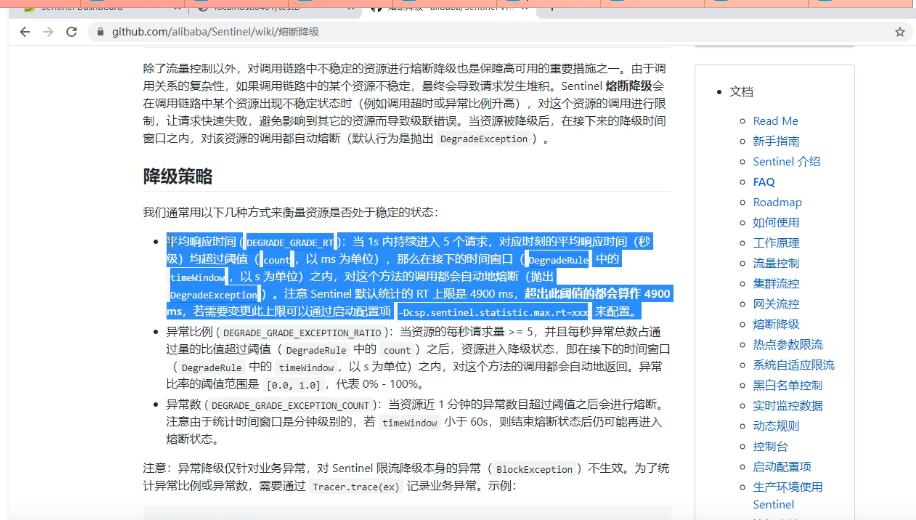916x520 pixels.
Task: Click the Tracer.trace(ex) code text
Action: tap(356, 487)
